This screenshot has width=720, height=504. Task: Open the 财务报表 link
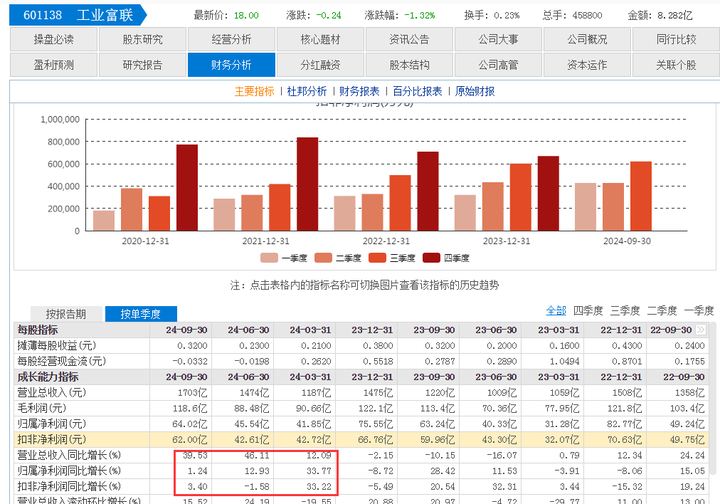pyautogui.click(x=360, y=91)
